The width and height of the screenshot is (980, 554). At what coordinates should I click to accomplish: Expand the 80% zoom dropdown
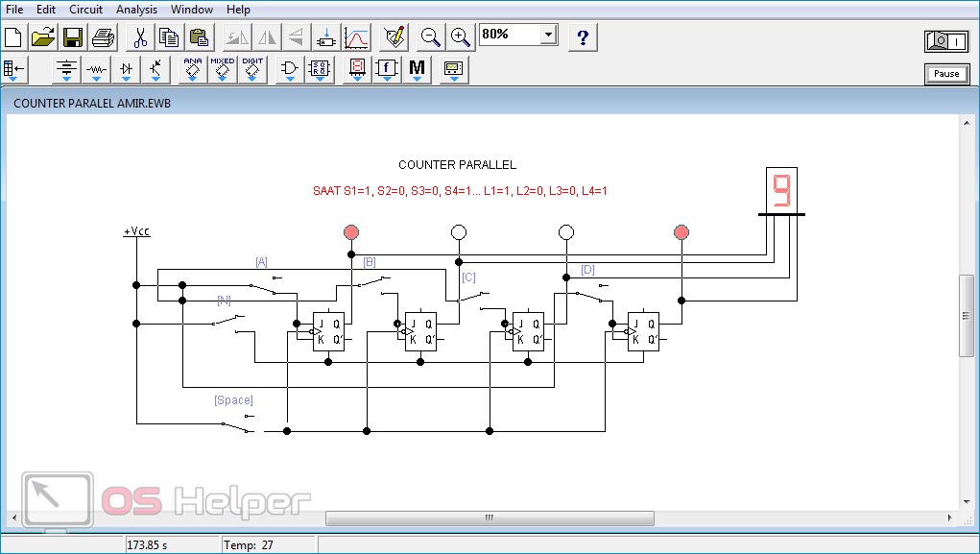(548, 35)
